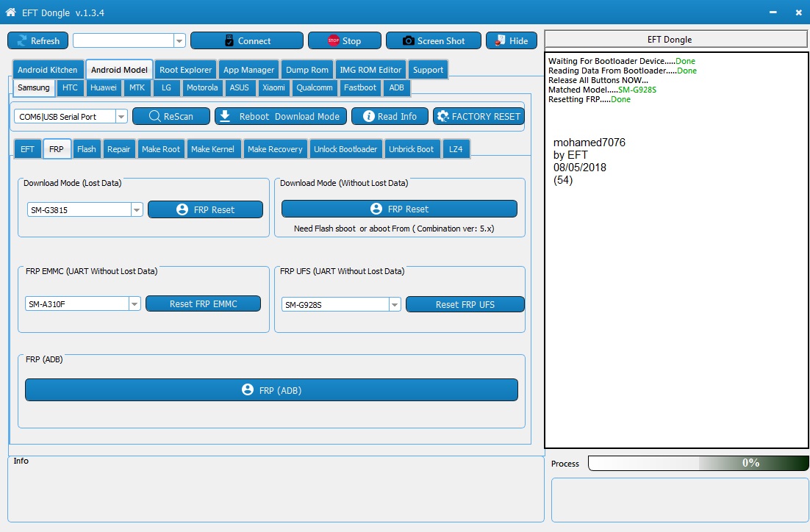This screenshot has width=810, height=532.
Task: Click the Info panel area label
Action: point(21,461)
